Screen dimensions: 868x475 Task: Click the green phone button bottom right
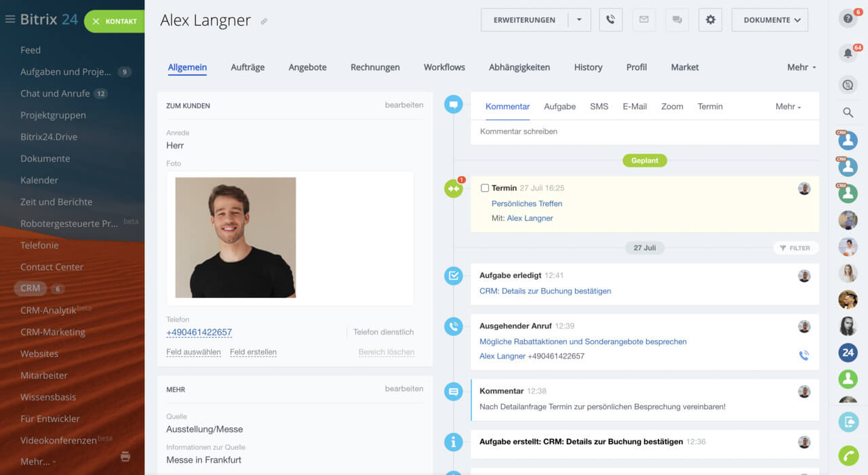(x=848, y=455)
